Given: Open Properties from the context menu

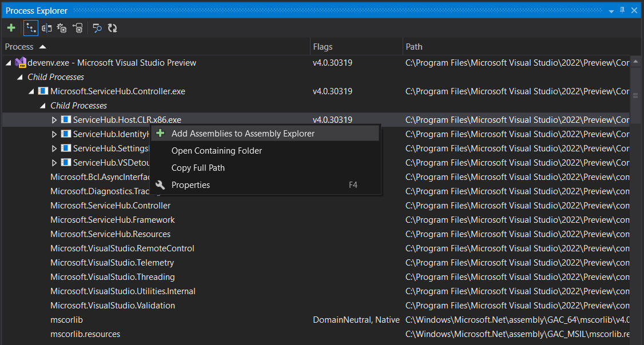Looking at the screenshot, I should click(x=265, y=185).
